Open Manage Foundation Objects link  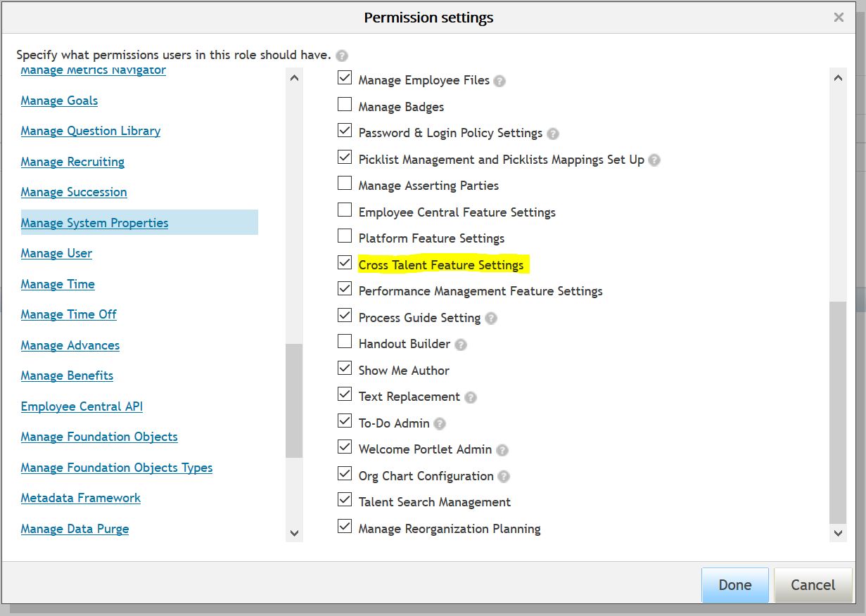pyautogui.click(x=99, y=437)
